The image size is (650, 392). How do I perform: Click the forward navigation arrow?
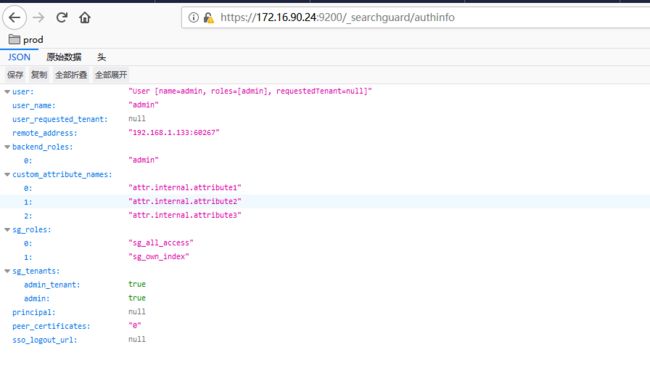pyautogui.click(x=39, y=17)
